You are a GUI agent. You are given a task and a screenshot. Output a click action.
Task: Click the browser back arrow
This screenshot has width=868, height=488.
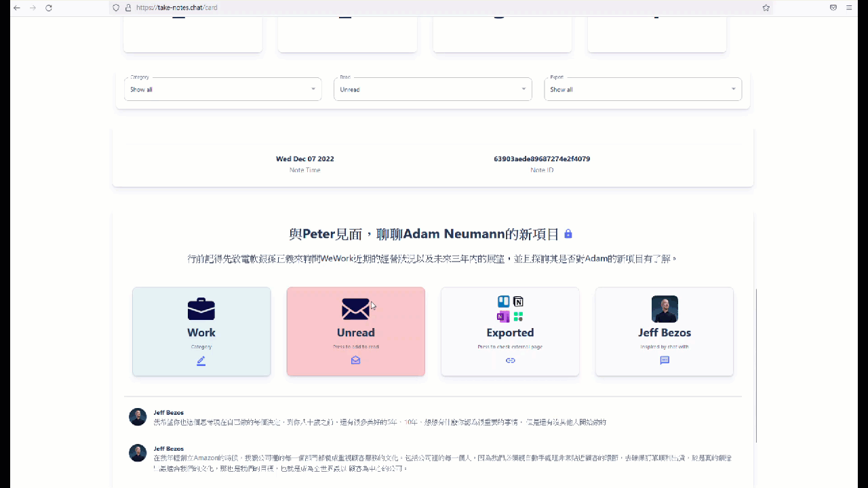[16, 7]
